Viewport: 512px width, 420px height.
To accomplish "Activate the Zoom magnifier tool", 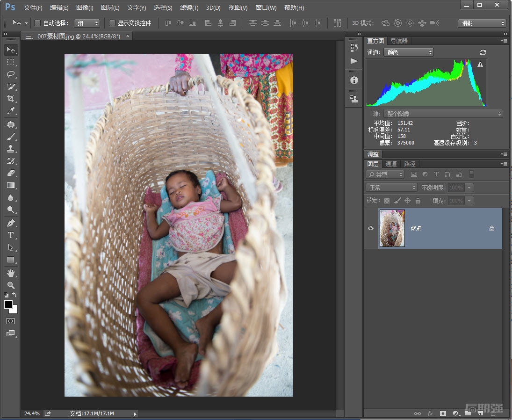I will [x=11, y=285].
